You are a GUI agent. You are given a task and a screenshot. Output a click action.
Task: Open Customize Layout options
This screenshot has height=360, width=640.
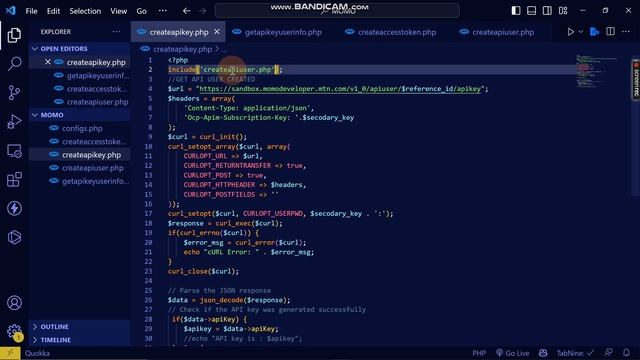pyautogui.click(x=563, y=11)
